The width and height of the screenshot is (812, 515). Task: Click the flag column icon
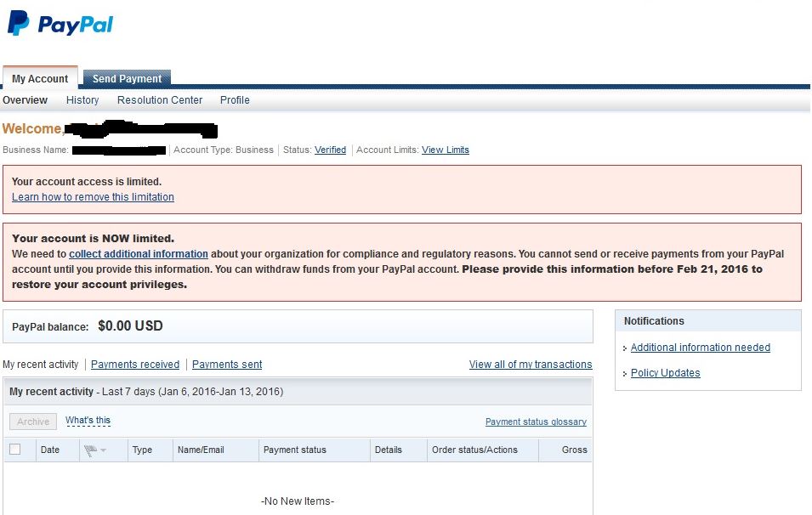click(90, 450)
